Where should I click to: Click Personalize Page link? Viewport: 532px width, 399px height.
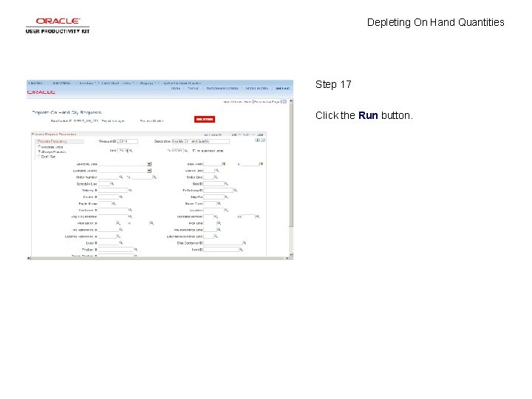coord(267,102)
